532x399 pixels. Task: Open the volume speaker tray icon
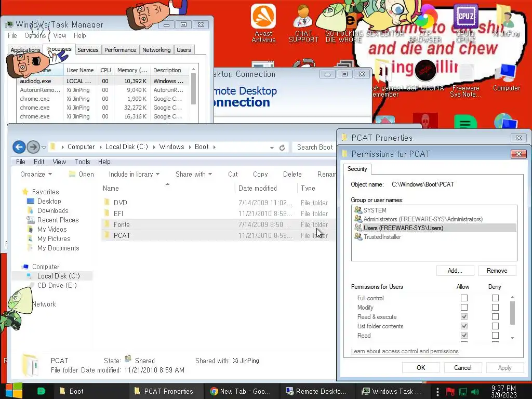click(x=475, y=392)
